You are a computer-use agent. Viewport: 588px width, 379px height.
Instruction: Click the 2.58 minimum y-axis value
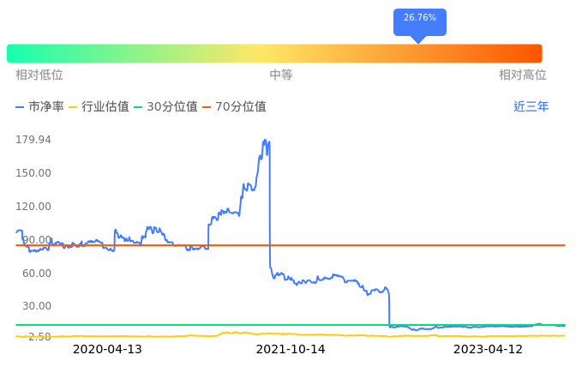click(x=39, y=338)
